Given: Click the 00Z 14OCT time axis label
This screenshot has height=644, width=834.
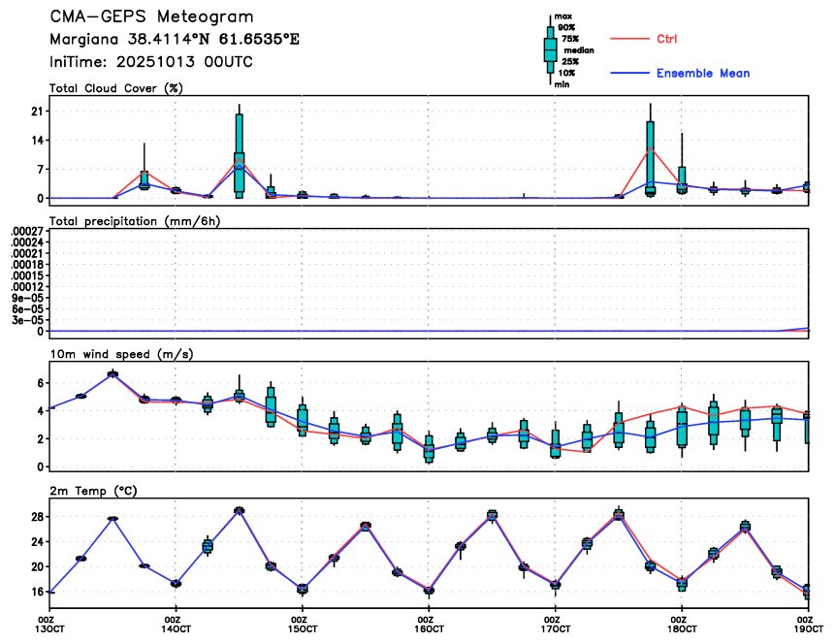Looking at the screenshot, I should coord(176,625).
